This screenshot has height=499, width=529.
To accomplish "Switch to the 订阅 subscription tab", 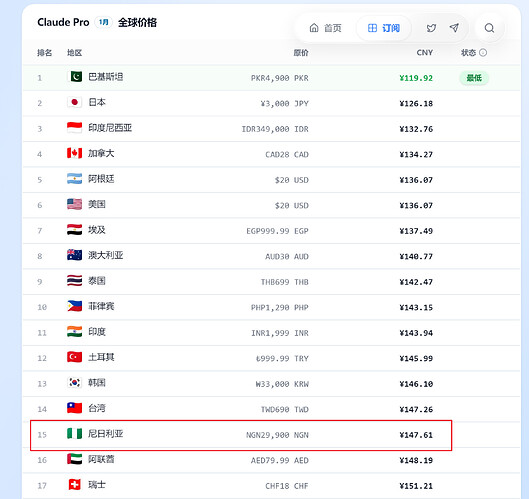I will click(x=384, y=28).
